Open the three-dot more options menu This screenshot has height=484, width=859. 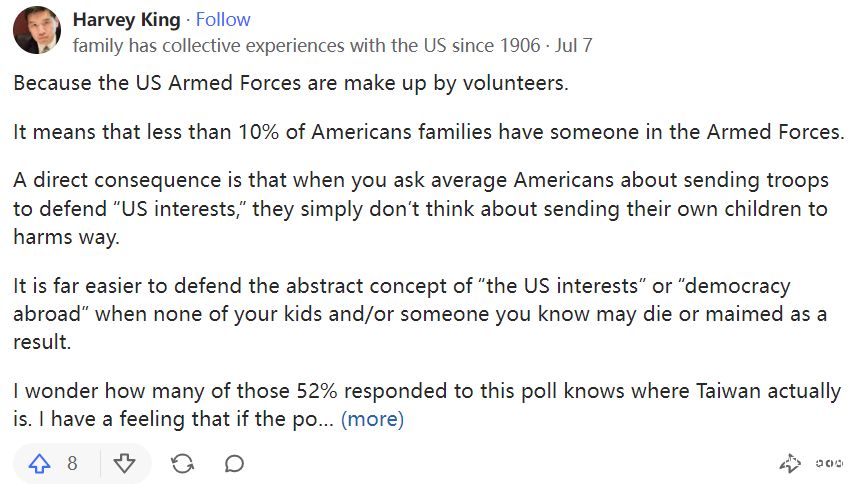tap(829, 463)
